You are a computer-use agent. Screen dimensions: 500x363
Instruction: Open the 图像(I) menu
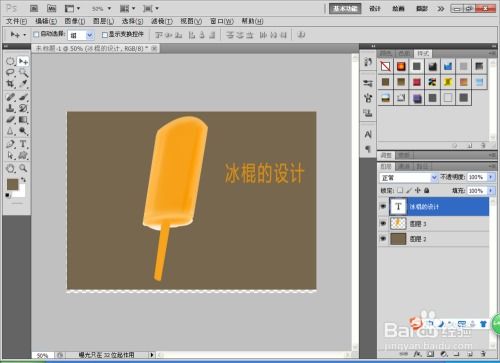pos(75,21)
